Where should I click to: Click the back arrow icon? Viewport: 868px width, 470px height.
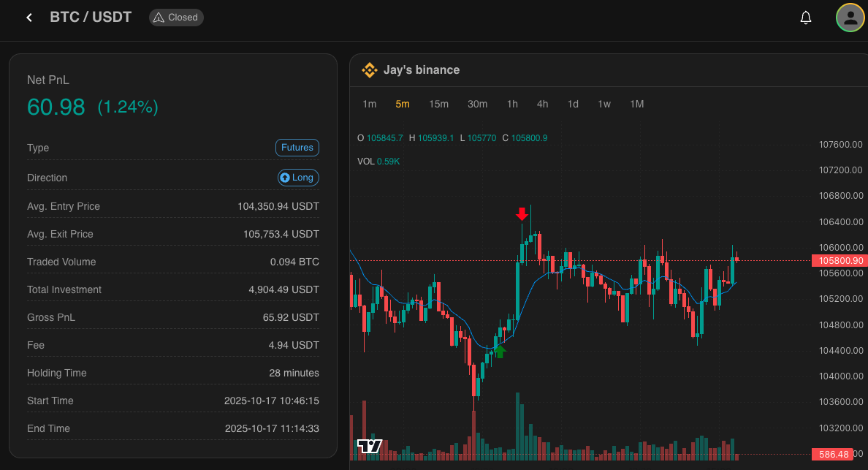click(29, 18)
